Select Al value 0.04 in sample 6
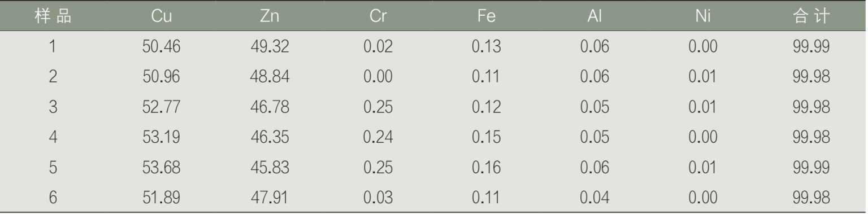The image size is (868, 214). point(594,197)
